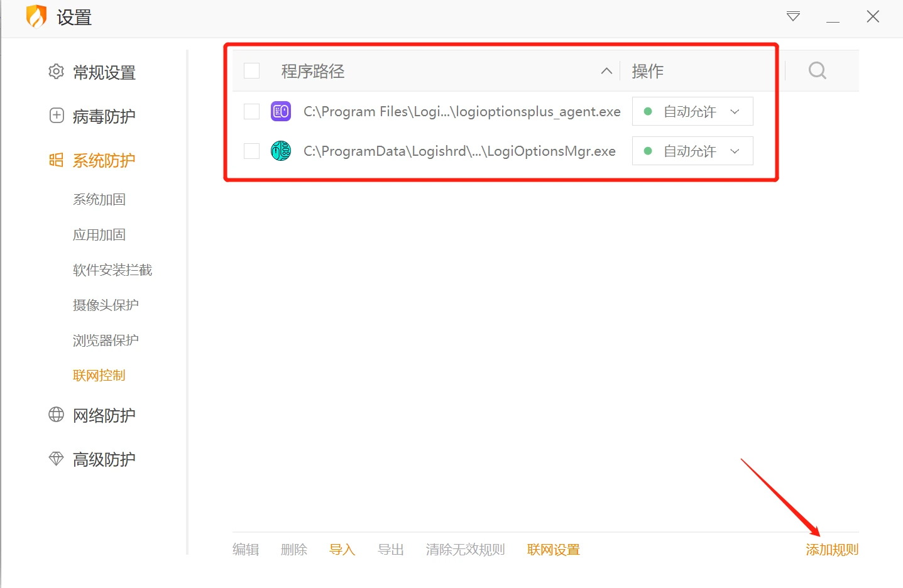Check the LogiOptionsMgr.exe row checkbox
The height and width of the screenshot is (588, 903).
tap(251, 151)
